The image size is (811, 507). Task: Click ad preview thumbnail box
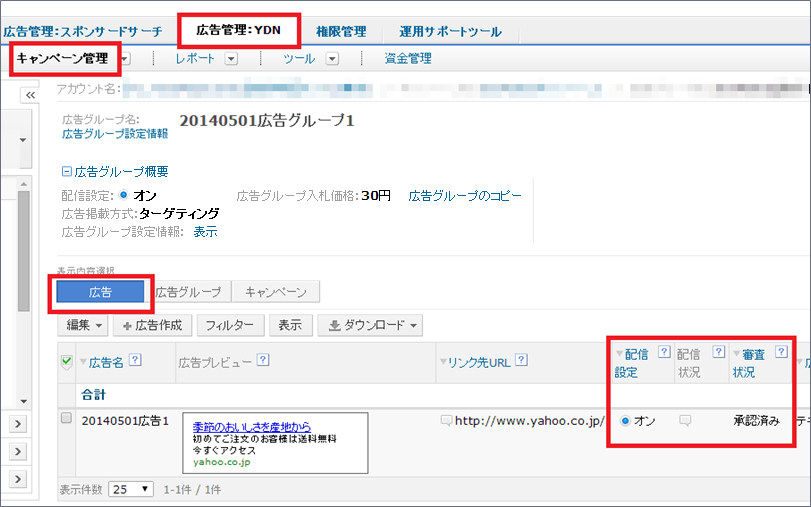[x=276, y=443]
